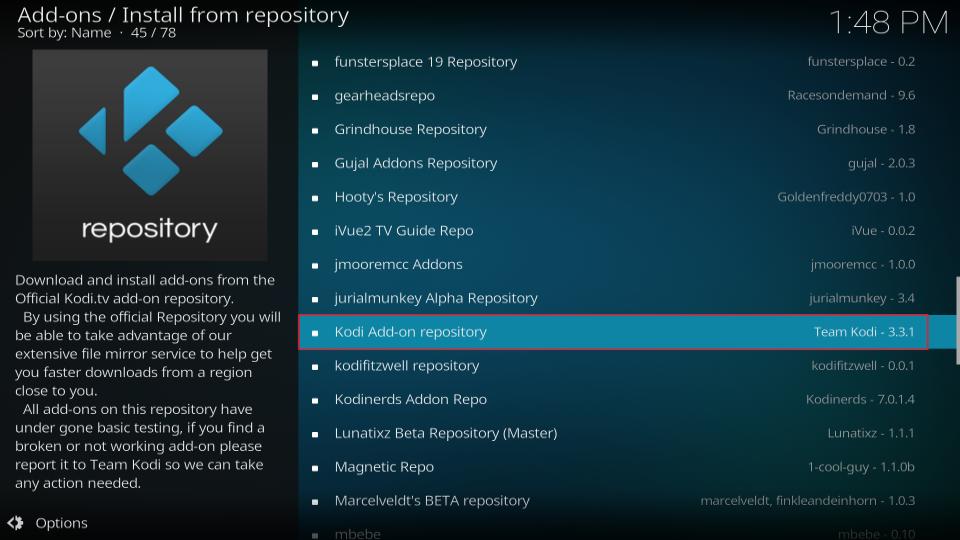Click bullet icon beside iVue2 TV Guide Repo
This screenshot has width=960, height=540.
coord(315,231)
